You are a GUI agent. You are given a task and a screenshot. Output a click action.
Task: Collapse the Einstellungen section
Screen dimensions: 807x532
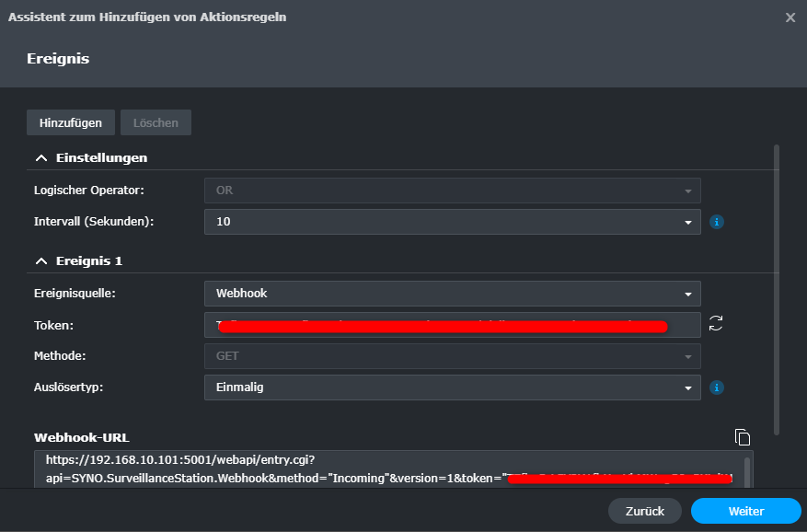[x=40, y=157]
